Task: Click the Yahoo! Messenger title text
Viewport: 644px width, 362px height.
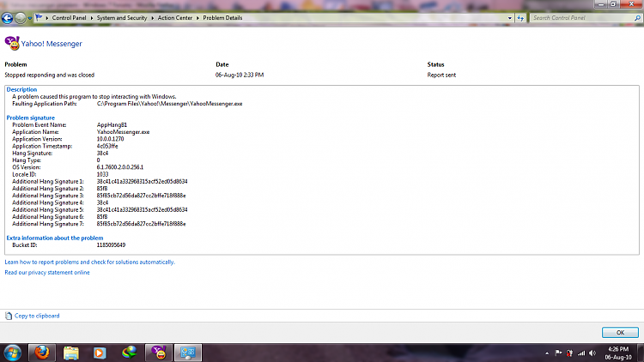Action: click(52, 44)
